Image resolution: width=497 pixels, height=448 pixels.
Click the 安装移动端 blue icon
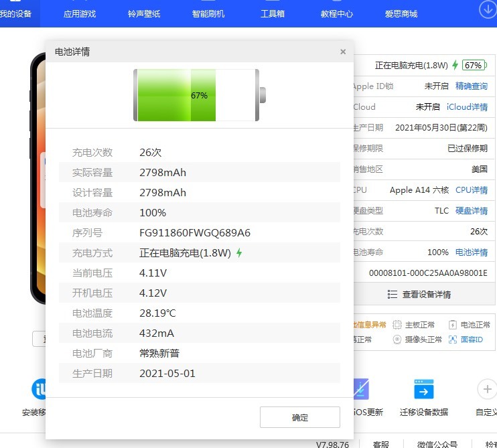pos(39,389)
